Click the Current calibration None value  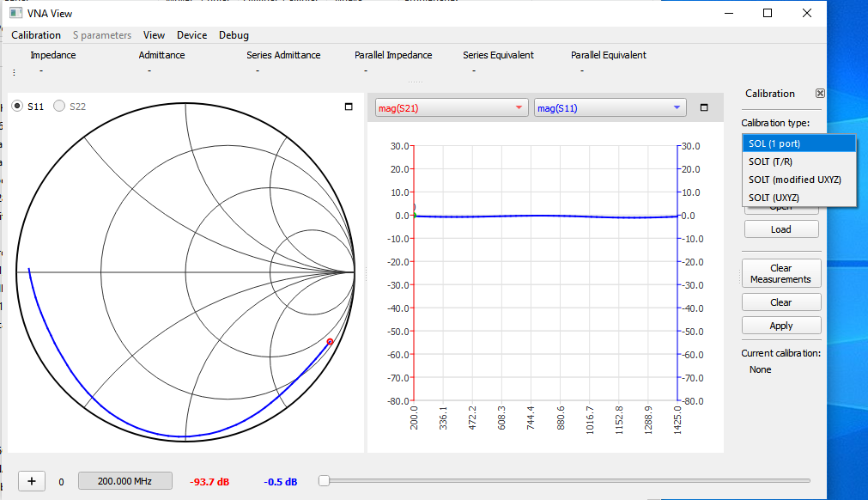(760, 369)
